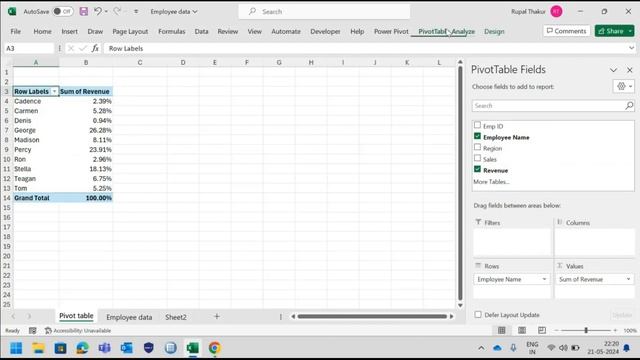Switch to Page Break Preview icon
Screen dimensions: 640x360
click(x=542, y=330)
